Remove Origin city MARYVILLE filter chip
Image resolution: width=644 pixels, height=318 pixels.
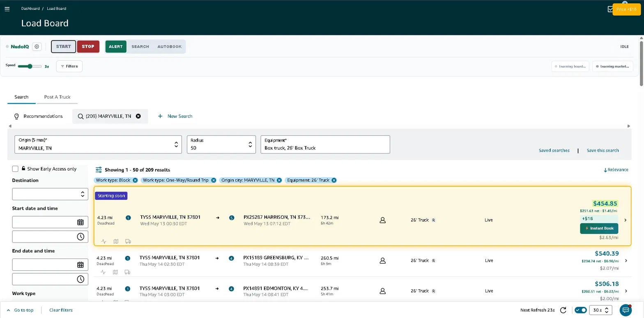pyautogui.click(x=279, y=180)
